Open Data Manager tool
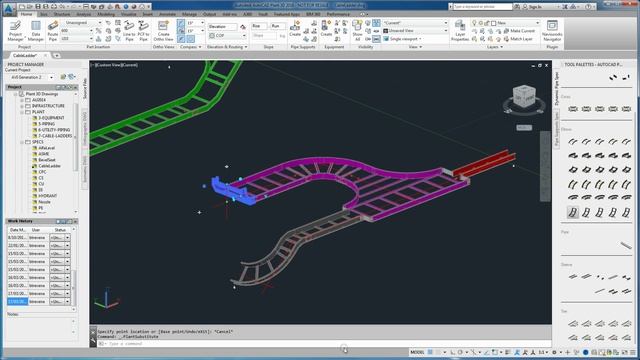 pyautogui.click(x=36, y=31)
